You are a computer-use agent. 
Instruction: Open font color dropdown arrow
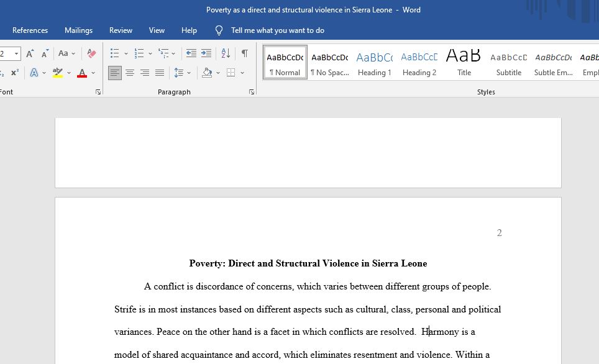pyautogui.click(x=93, y=73)
